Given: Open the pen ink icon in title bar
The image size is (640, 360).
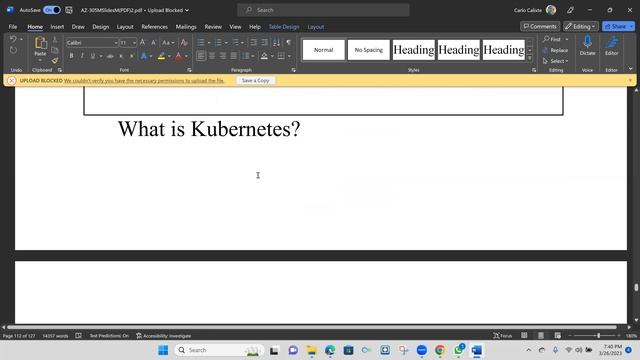Looking at the screenshot, I should pos(570,10).
